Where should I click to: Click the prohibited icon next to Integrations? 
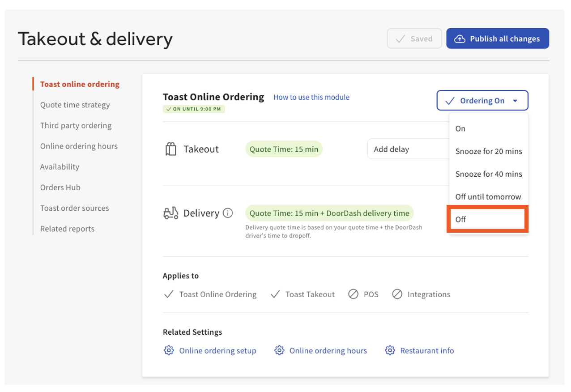click(397, 294)
